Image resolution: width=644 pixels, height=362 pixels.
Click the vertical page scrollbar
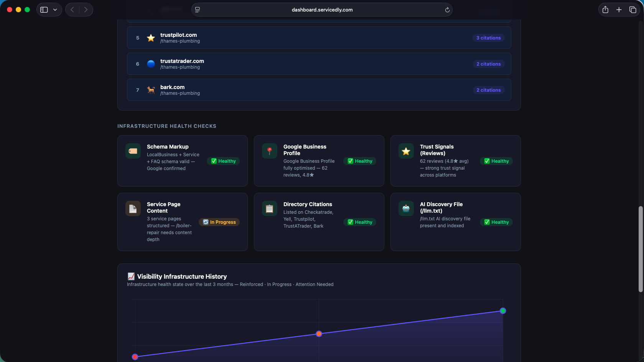pos(640,249)
